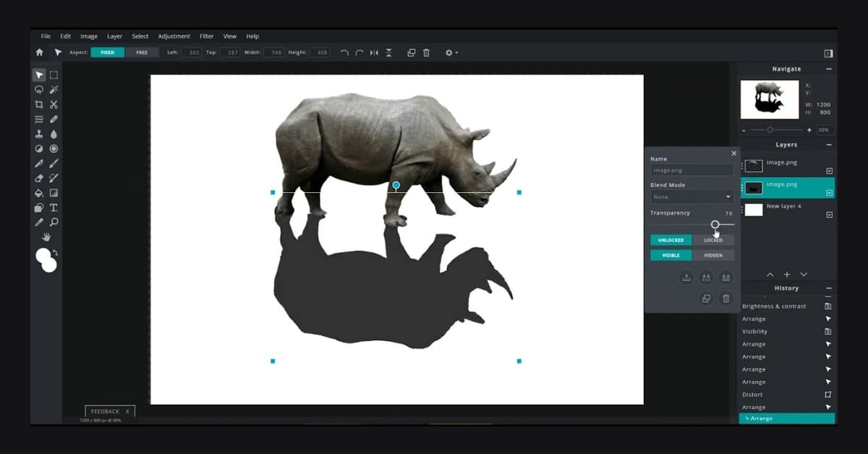Switch the layer to LOCKED

[x=713, y=240]
